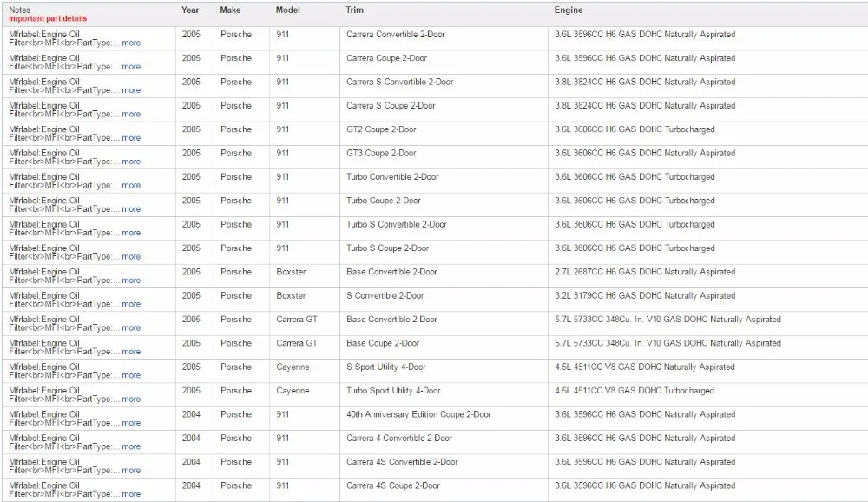Click 'Porsche' make in GT3 Coupe row
Screen dimensions: 868x502
click(x=236, y=154)
